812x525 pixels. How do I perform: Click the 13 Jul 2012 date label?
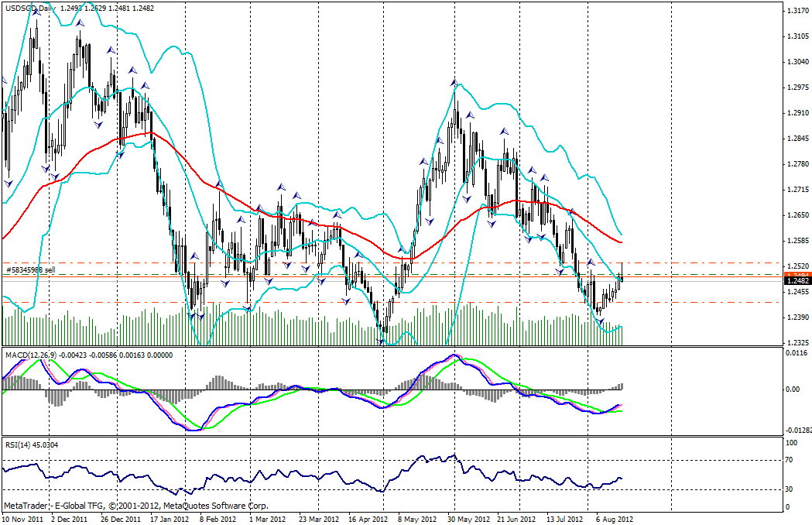tap(564, 520)
